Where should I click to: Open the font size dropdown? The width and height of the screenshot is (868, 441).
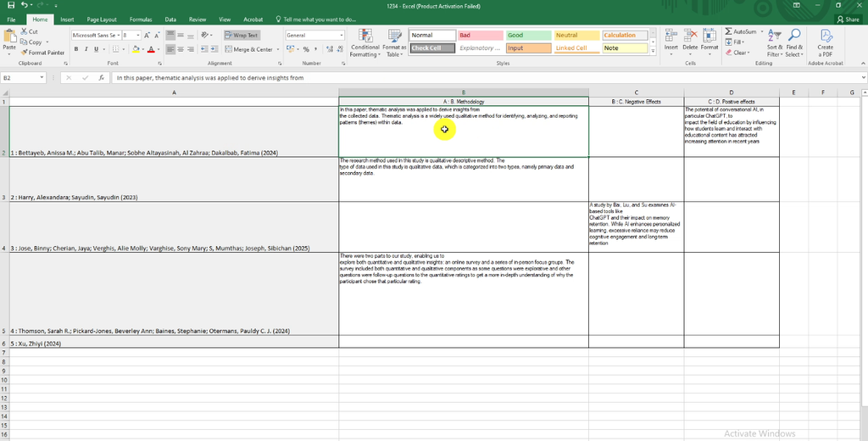138,36
